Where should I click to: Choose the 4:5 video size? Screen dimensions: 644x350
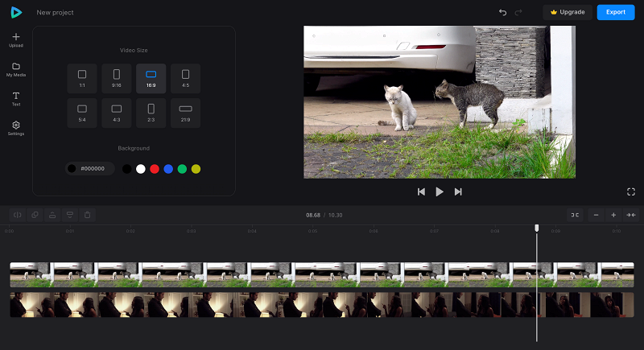pyautogui.click(x=186, y=78)
